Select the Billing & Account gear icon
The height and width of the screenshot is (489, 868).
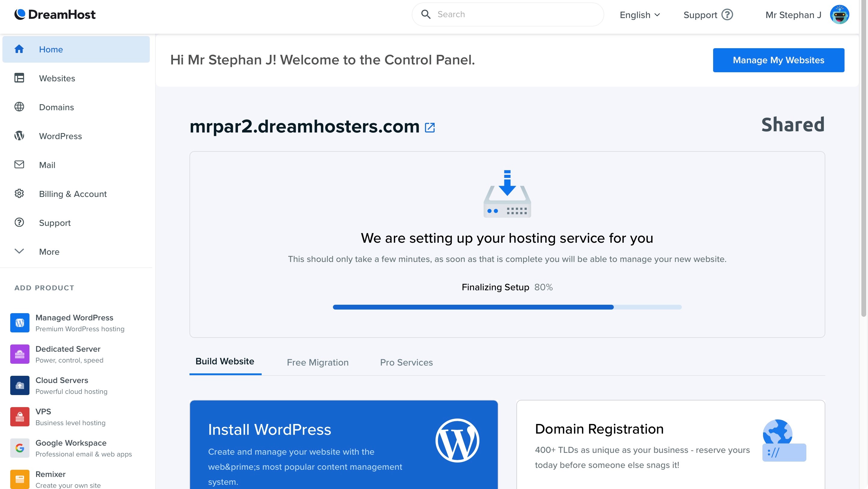tap(19, 194)
